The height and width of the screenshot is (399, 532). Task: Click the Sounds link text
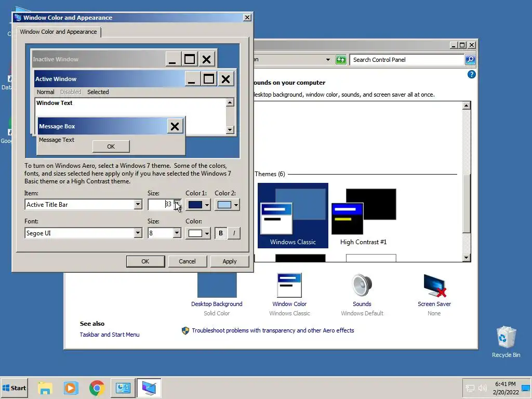(x=362, y=304)
